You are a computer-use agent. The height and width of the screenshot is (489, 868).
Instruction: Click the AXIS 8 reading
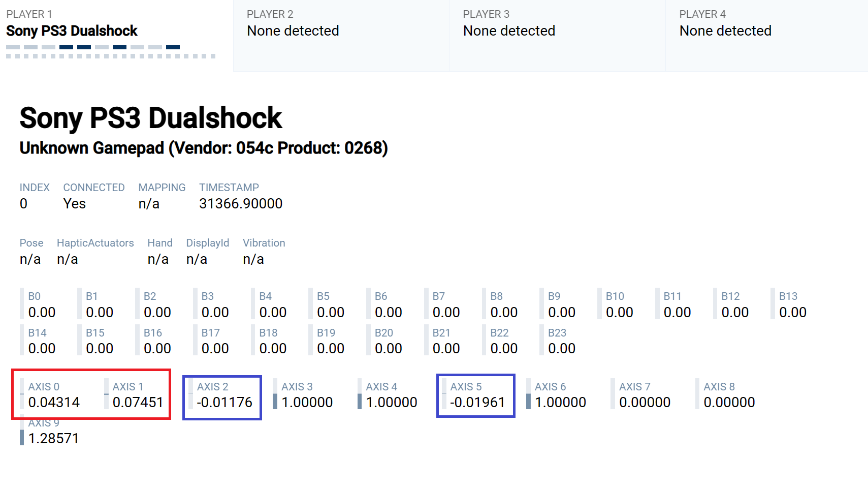click(725, 394)
